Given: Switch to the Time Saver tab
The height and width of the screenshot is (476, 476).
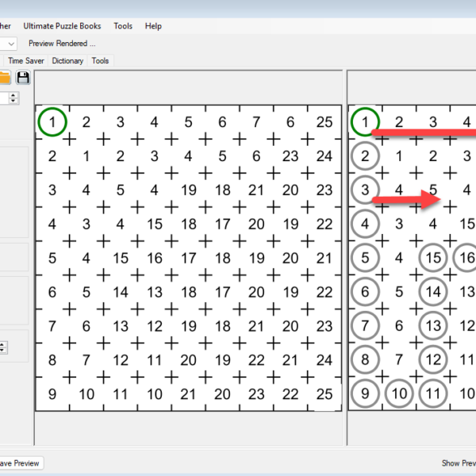Looking at the screenshot, I should (x=27, y=61).
